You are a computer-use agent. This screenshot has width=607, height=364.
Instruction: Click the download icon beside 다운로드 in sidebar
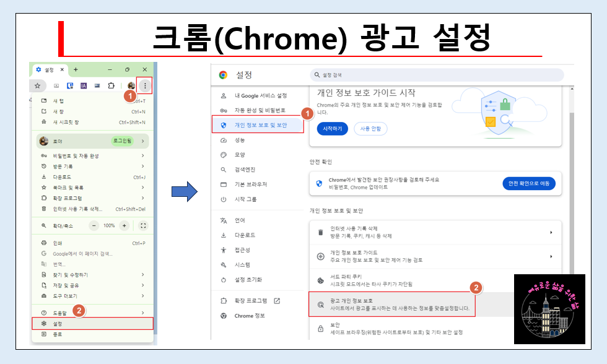224,235
